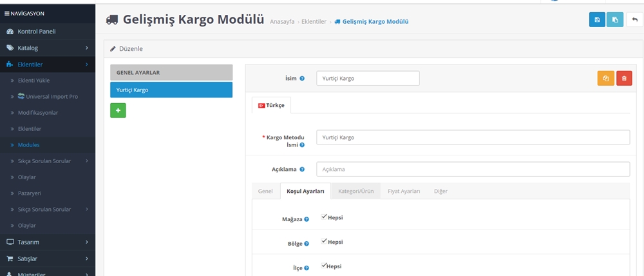Select the blue Yurtiçi Kargo list entry
This screenshot has height=276, width=644.
(171, 90)
